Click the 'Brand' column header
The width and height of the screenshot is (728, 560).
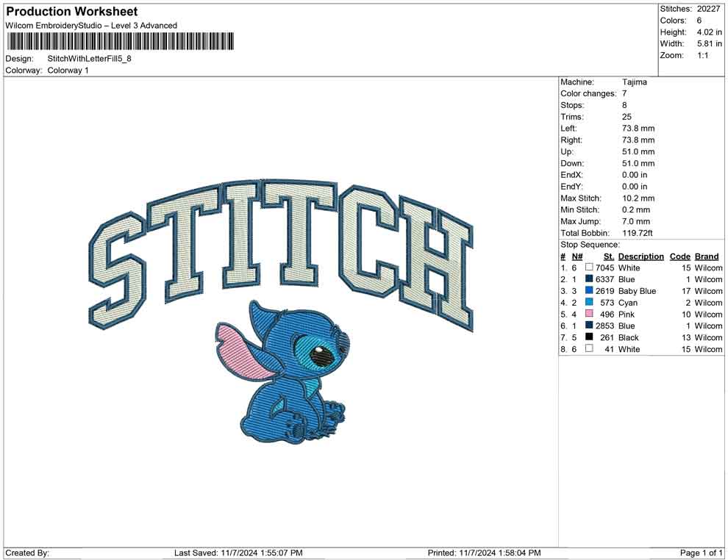707,256
